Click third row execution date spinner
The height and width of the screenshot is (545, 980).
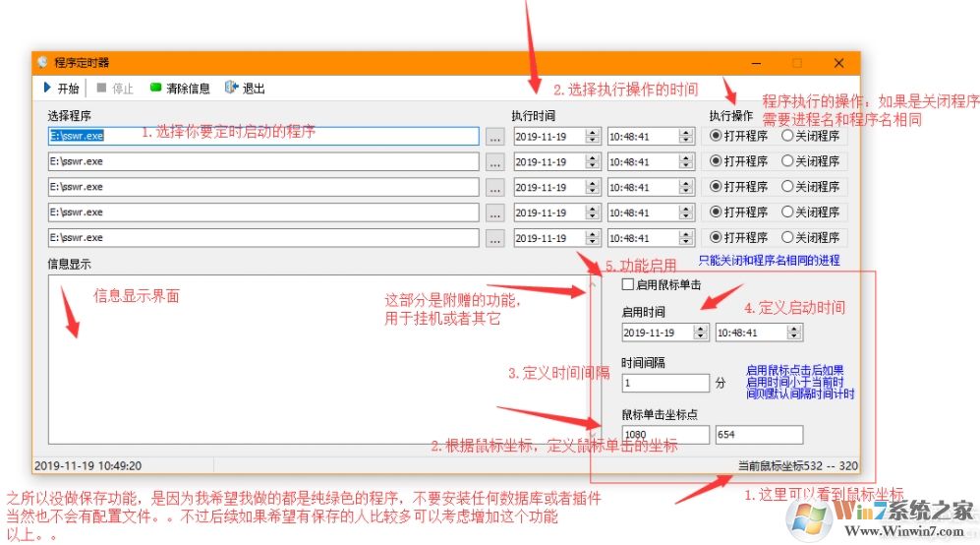[593, 187]
